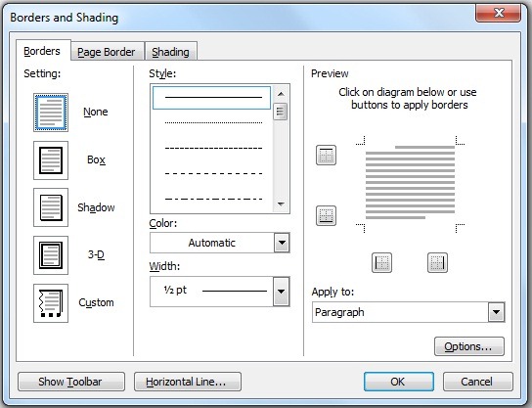
Task: Confirm with the OK button
Action: click(399, 382)
